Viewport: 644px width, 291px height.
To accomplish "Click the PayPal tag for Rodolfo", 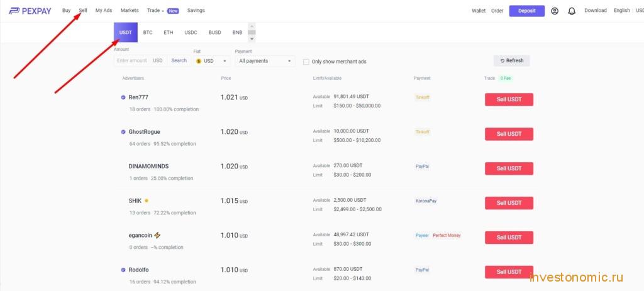I will tap(422, 270).
